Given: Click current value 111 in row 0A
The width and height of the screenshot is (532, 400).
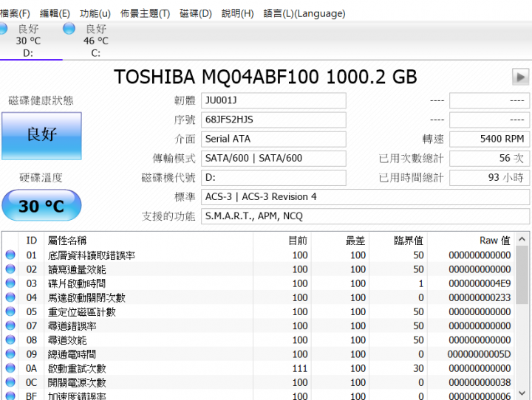Looking at the screenshot, I should coord(300,368).
